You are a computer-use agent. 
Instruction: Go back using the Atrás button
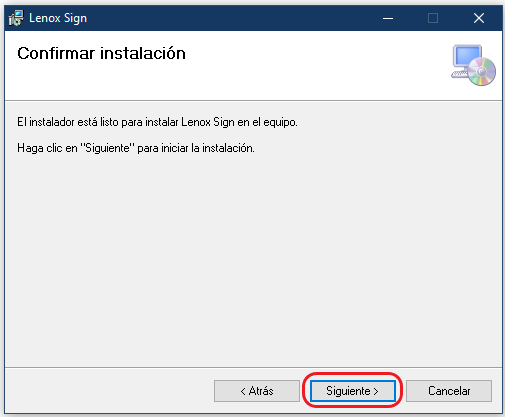click(257, 391)
